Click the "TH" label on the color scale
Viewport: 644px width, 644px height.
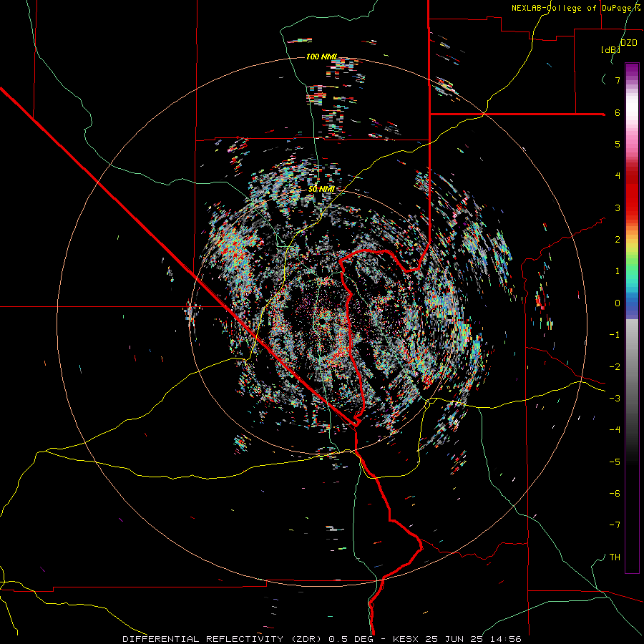(x=615, y=557)
